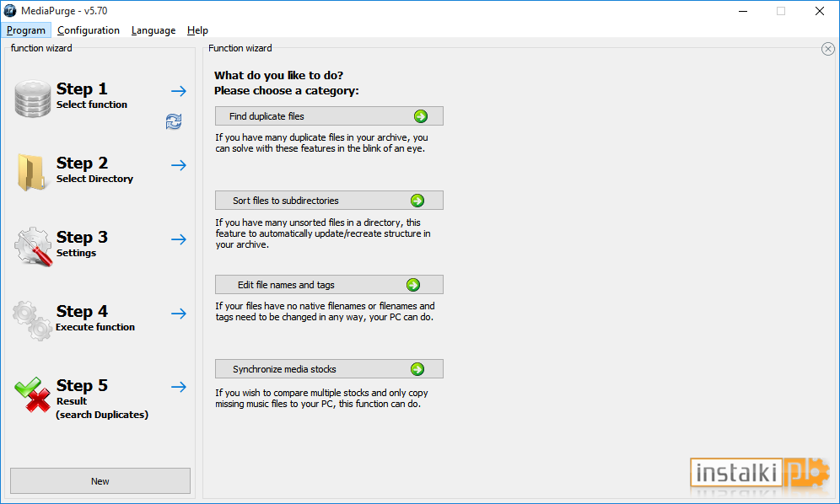Close the Function wizard panel with X

pos(827,49)
